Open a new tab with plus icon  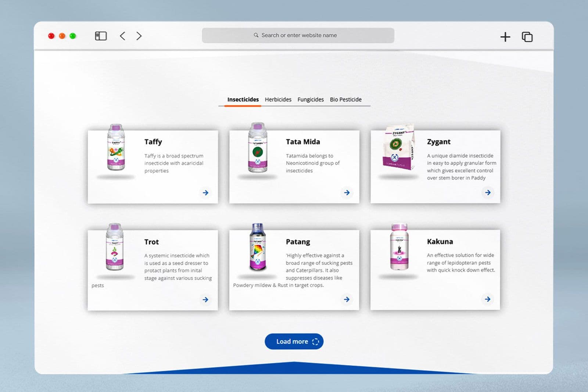tap(505, 37)
